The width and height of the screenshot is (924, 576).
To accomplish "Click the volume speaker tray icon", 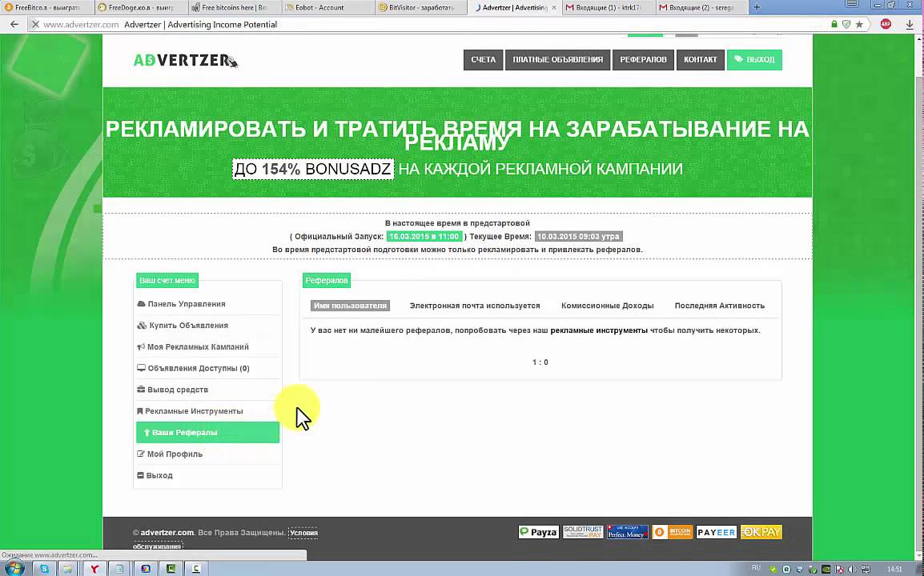I will [852, 569].
